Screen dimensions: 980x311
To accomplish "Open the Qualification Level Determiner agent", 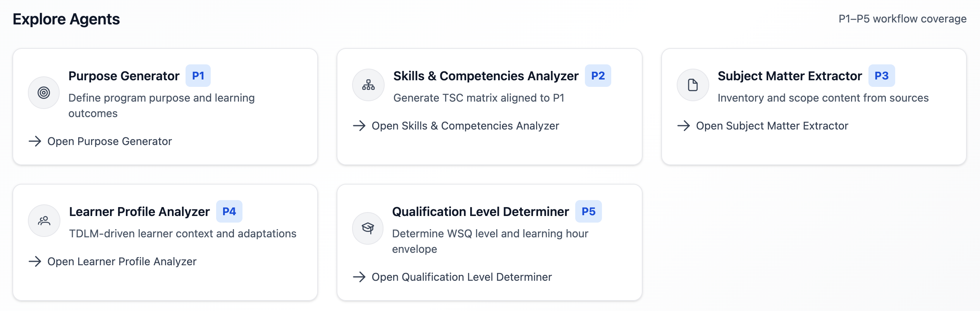I will tap(462, 277).
